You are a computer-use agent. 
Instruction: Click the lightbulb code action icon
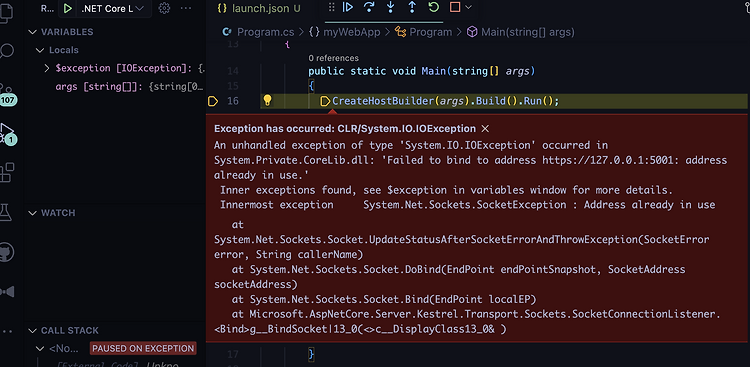pos(267,100)
